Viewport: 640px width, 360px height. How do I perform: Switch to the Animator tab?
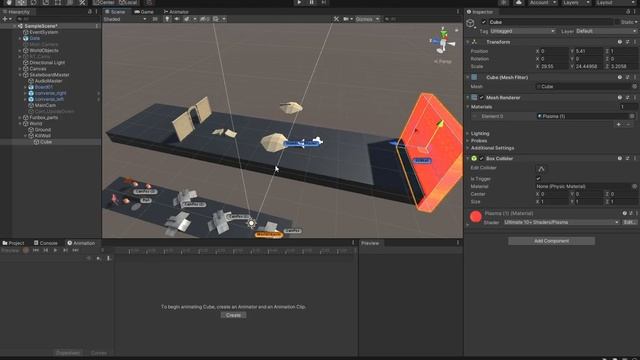click(176, 12)
